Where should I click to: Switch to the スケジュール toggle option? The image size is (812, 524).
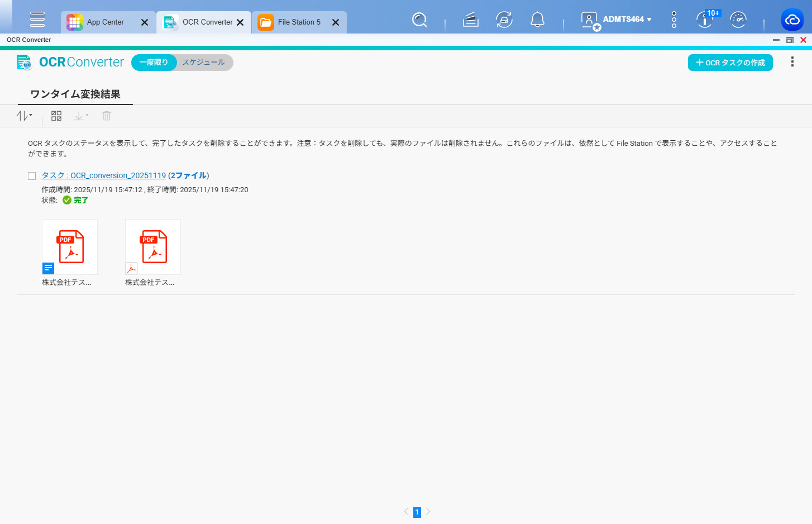pyautogui.click(x=204, y=63)
